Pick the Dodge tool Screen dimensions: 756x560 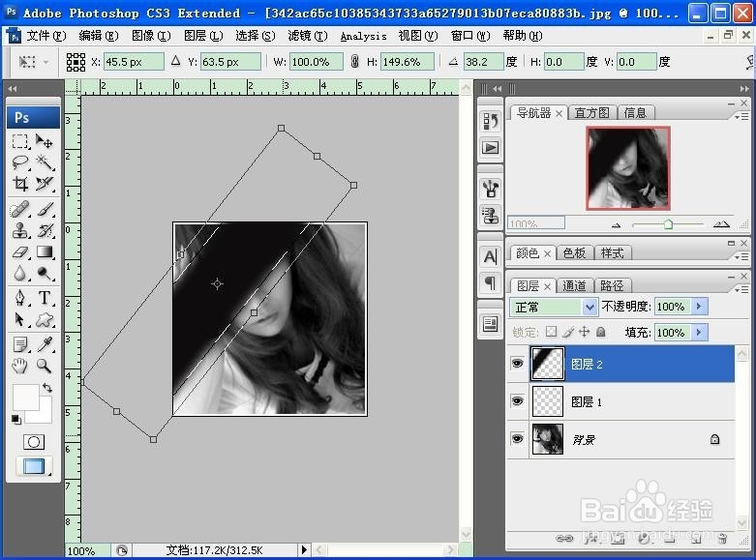click(45, 274)
